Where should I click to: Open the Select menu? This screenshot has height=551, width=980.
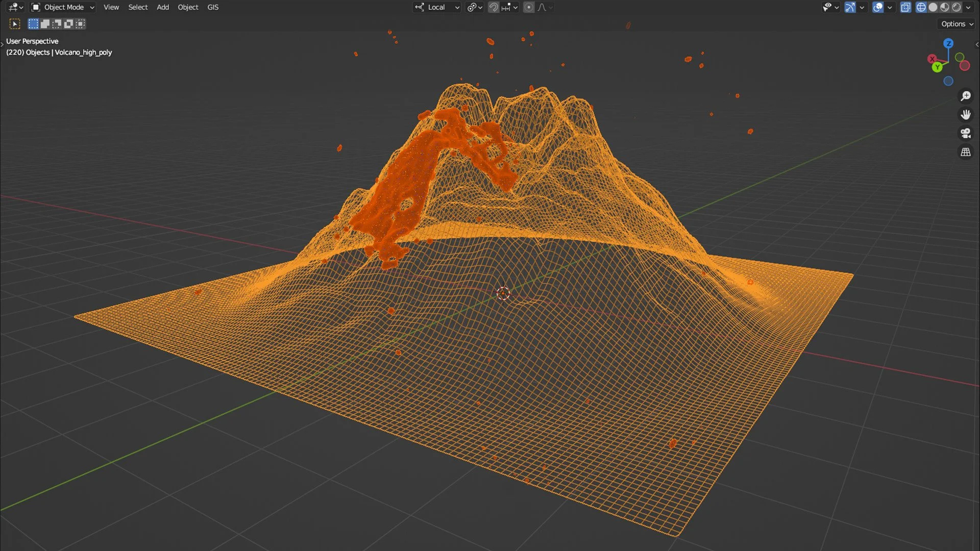(138, 7)
